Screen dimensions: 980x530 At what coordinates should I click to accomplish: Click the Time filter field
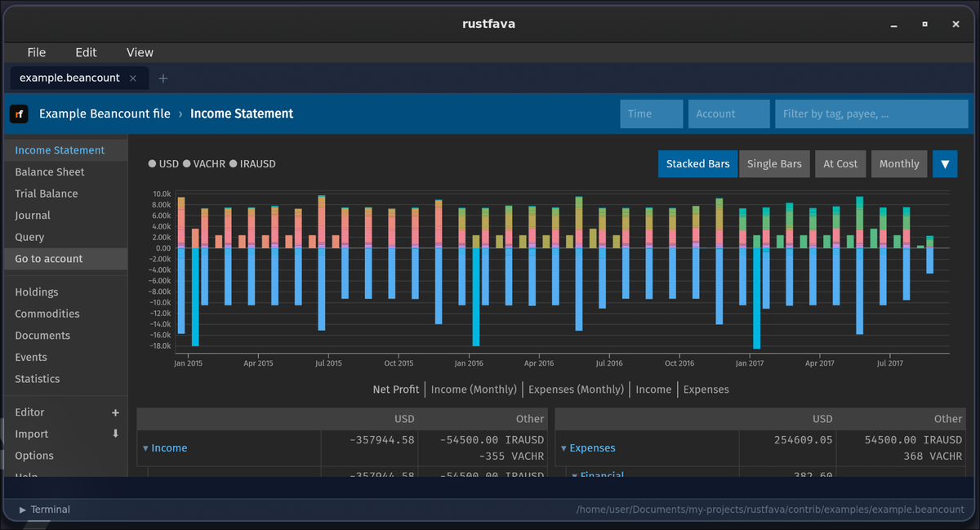click(x=651, y=114)
